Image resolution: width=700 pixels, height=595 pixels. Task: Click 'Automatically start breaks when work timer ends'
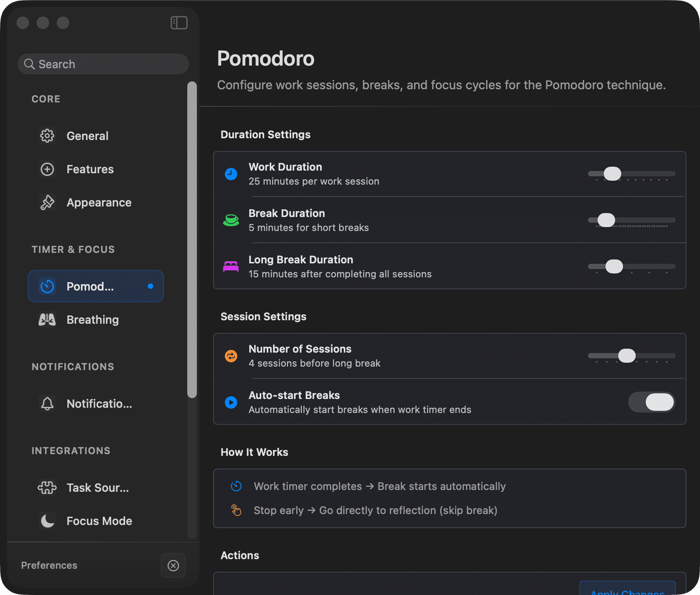360,409
